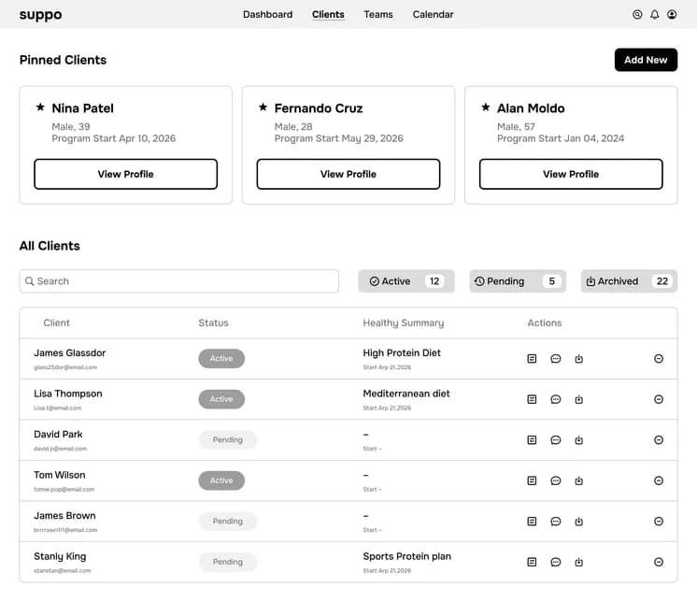This screenshot has height=616, width=697.
Task: Select the Clients navigation tab
Action: (x=328, y=15)
